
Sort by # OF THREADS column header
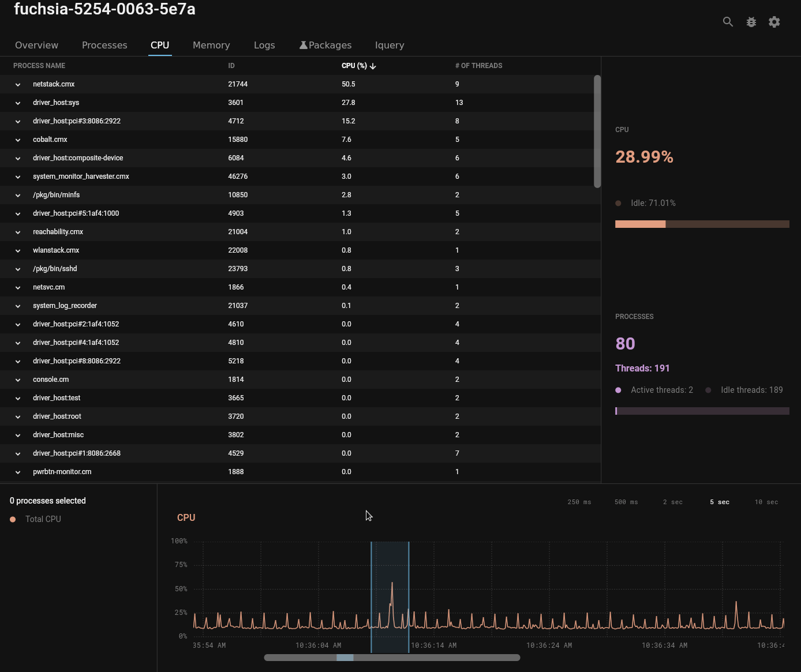click(x=478, y=66)
